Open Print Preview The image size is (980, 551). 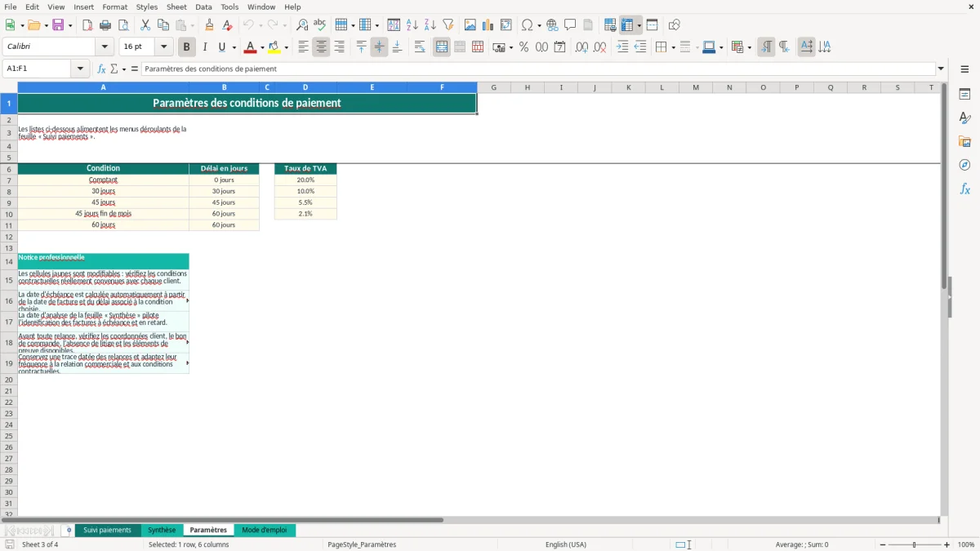pyautogui.click(x=123, y=25)
